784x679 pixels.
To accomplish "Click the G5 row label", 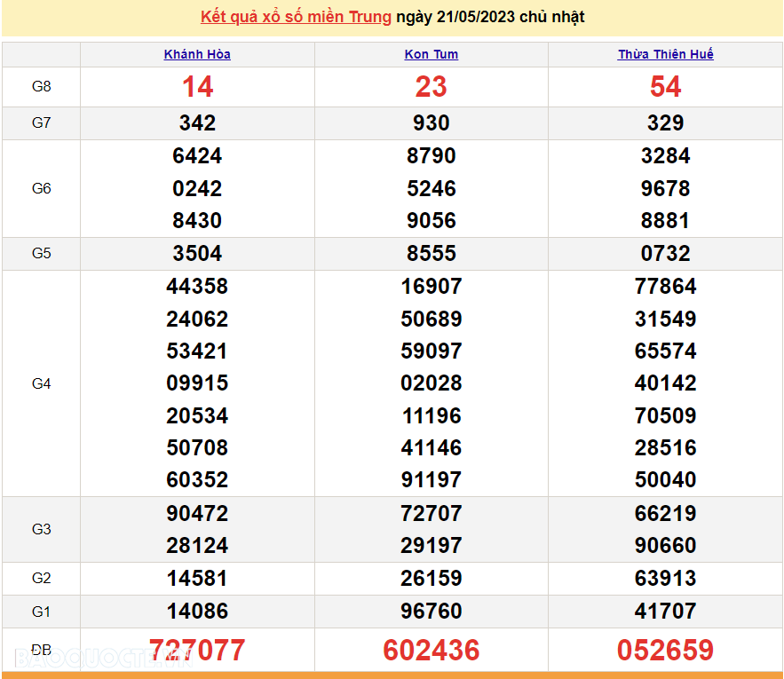I will 41,253.
